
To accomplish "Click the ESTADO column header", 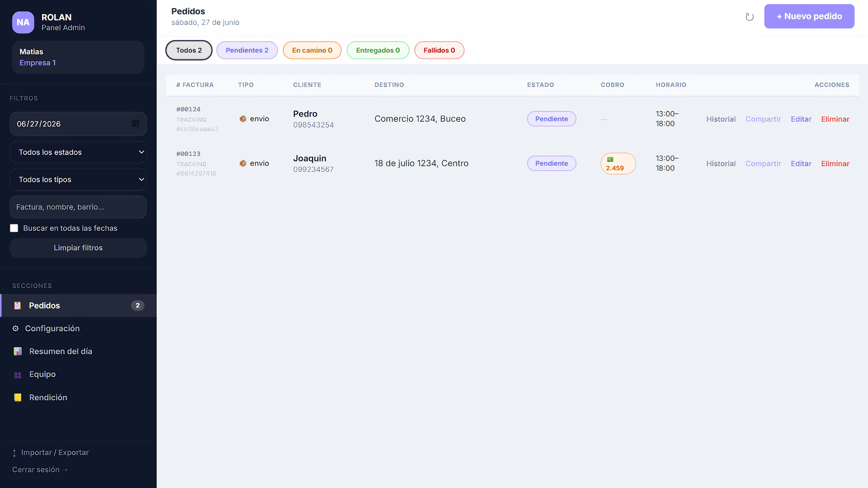I will click(540, 85).
